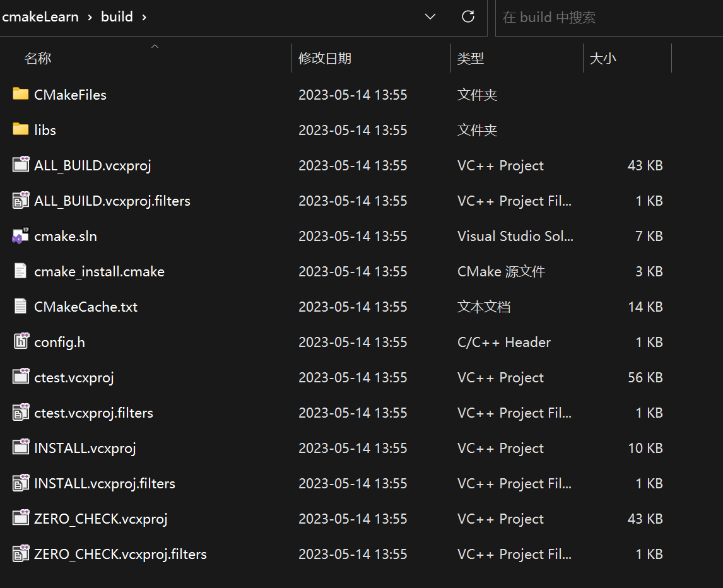Select the cmake.sln Visual Studio icon
The image size is (723, 588).
(20, 236)
